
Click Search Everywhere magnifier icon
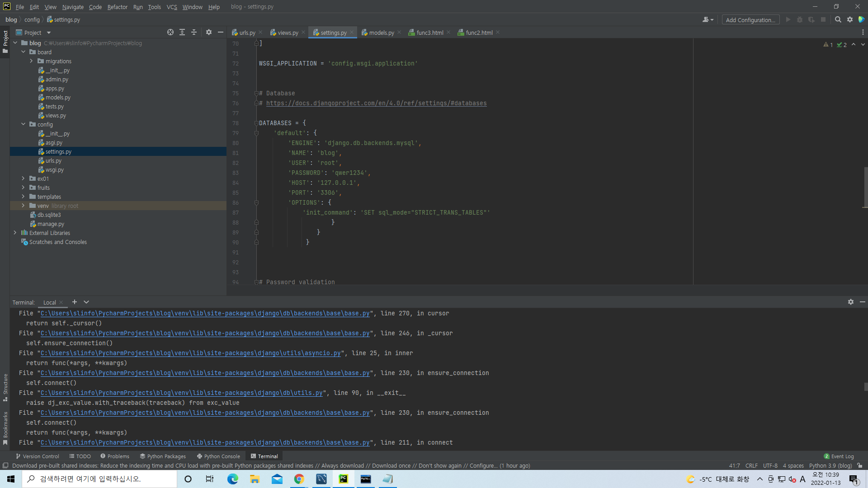838,19
